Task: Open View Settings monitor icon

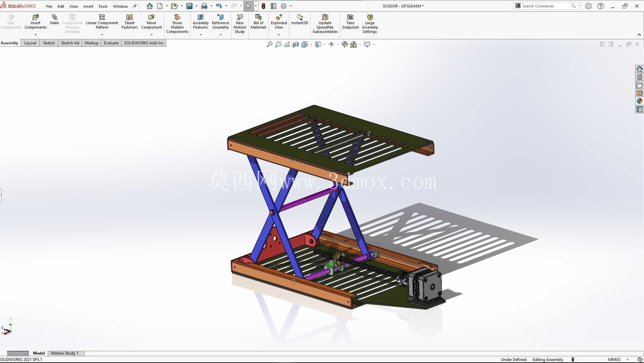Action: [367, 44]
